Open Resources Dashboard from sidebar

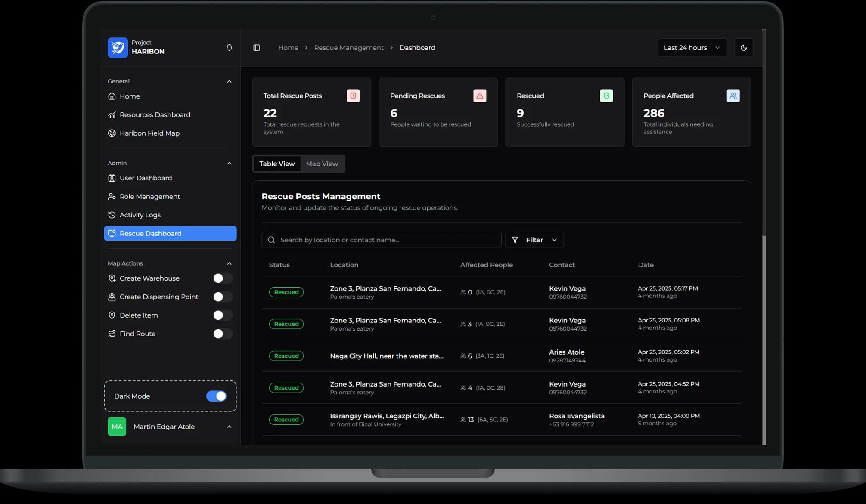pyautogui.click(x=155, y=115)
